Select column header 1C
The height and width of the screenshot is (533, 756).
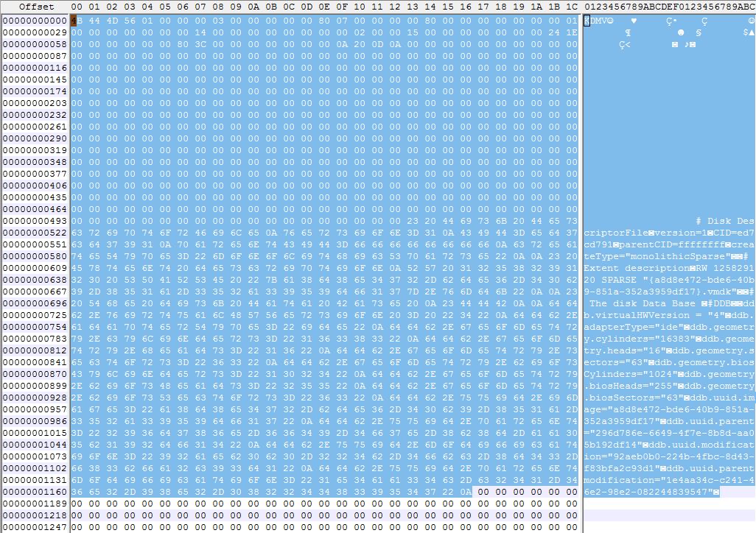point(572,7)
